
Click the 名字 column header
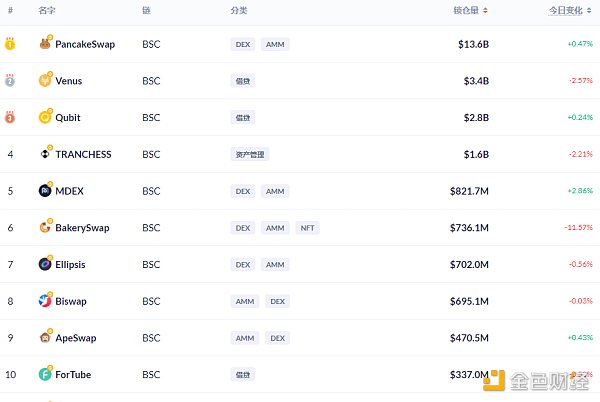(x=46, y=10)
